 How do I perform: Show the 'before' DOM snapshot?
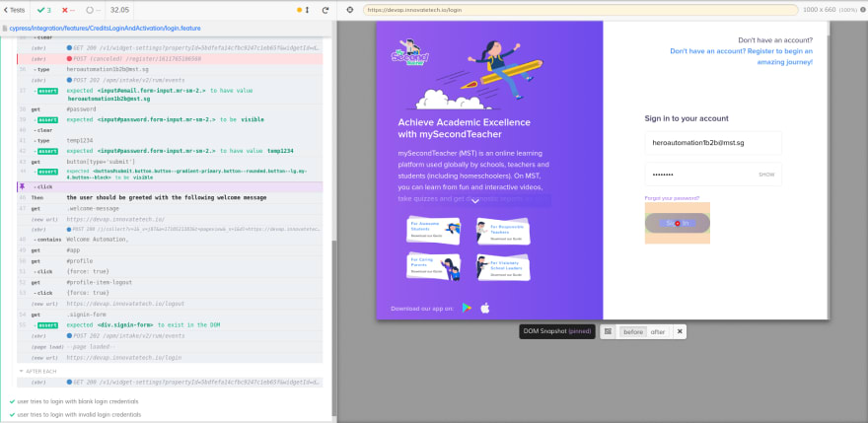point(633,331)
